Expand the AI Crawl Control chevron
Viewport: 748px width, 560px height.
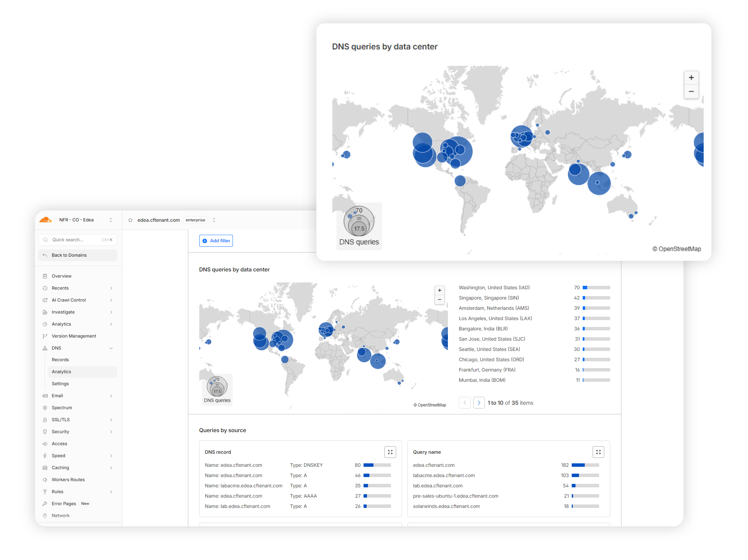click(111, 300)
